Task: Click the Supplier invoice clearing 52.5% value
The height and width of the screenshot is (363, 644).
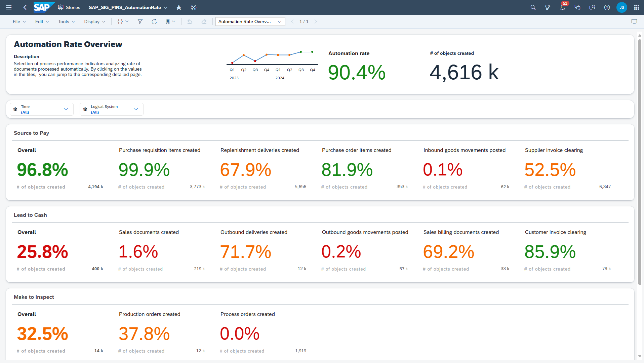Action: tap(550, 170)
